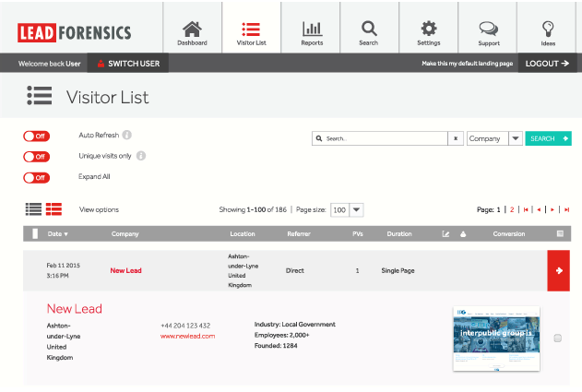Screen dimensions: 582x392
Task: Open the Ideas lightbulb tab
Action: (x=548, y=32)
